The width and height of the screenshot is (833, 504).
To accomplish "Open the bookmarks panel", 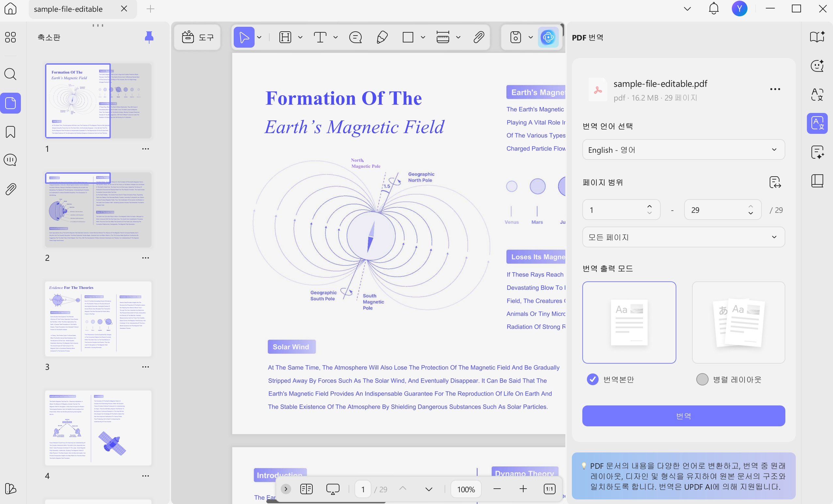I will 10,132.
